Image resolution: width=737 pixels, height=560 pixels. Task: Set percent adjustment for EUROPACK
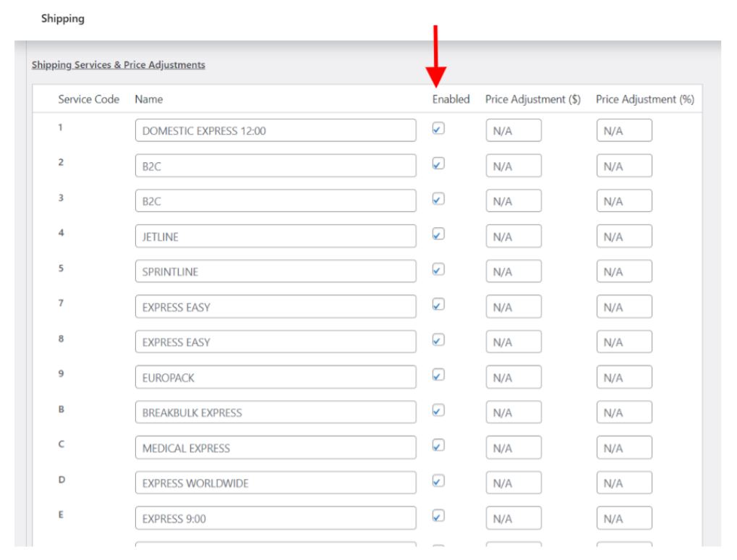point(624,377)
